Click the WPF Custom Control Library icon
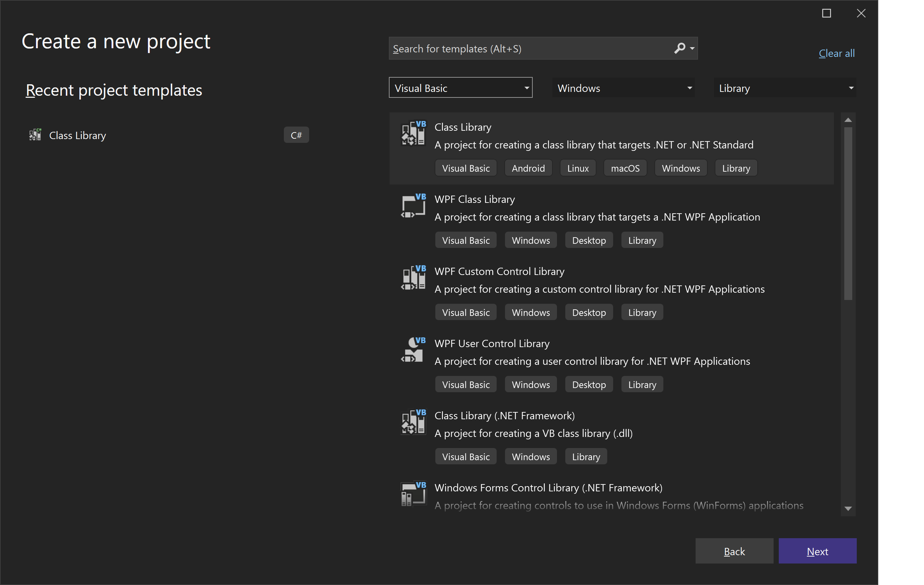The height and width of the screenshot is (585, 924). 413,277
